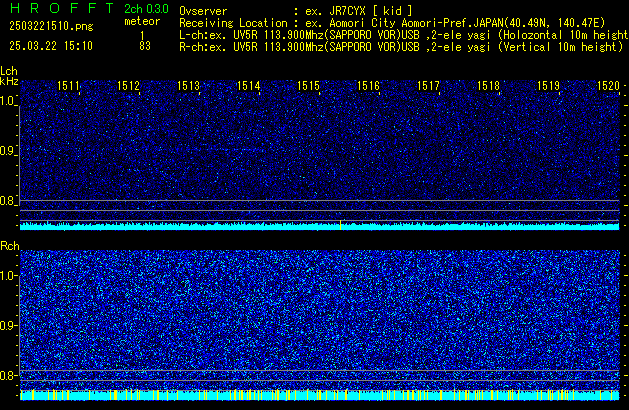The height and width of the screenshot is (410, 629).
Task: Click the Ovserver line with JR7CYX
Action: pos(296,11)
